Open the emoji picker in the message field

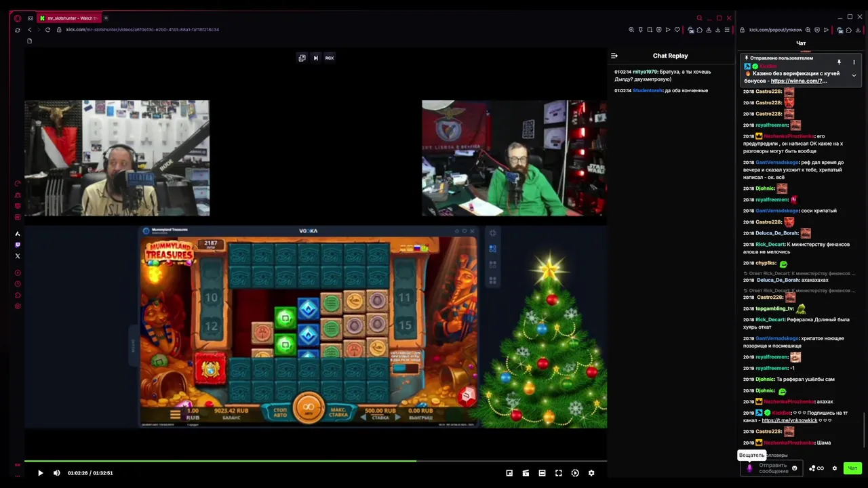point(795,468)
